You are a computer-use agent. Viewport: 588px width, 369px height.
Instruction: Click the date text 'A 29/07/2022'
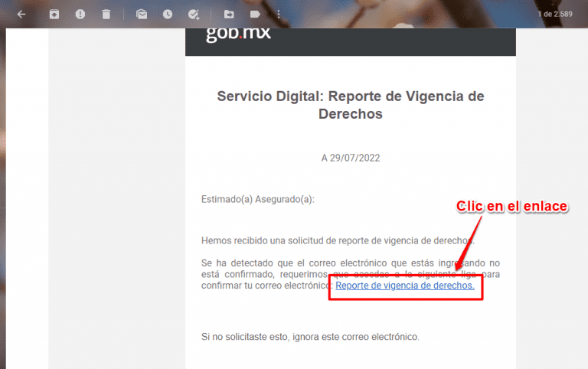(x=351, y=158)
